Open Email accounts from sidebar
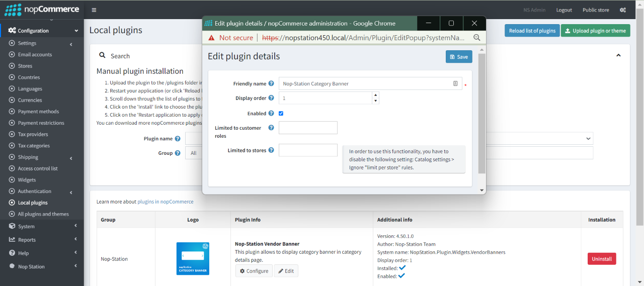This screenshot has height=286, width=644. point(35,54)
